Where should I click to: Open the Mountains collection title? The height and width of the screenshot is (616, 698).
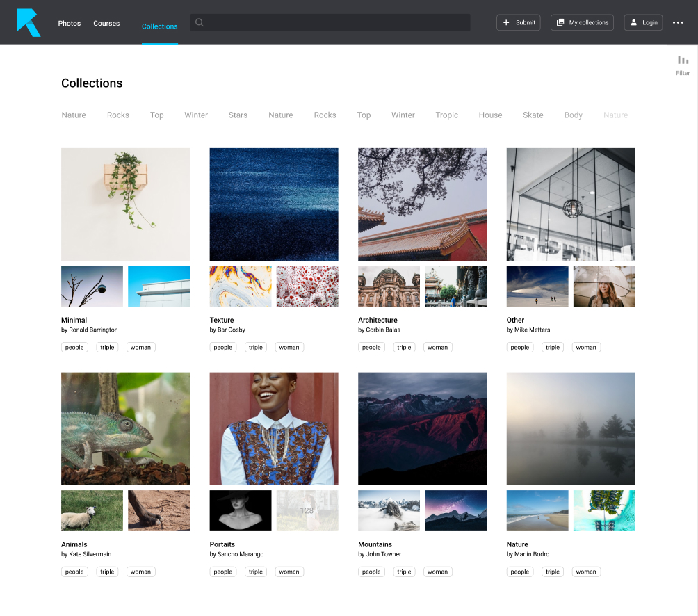pos(375,544)
